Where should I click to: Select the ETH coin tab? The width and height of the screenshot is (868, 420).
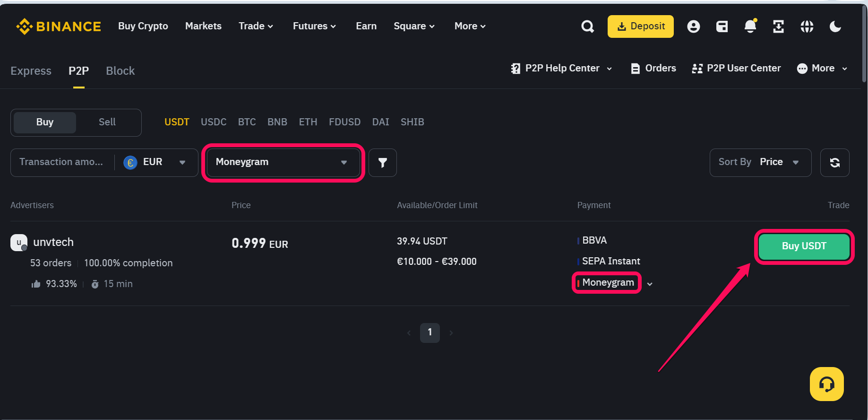(x=308, y=122)
